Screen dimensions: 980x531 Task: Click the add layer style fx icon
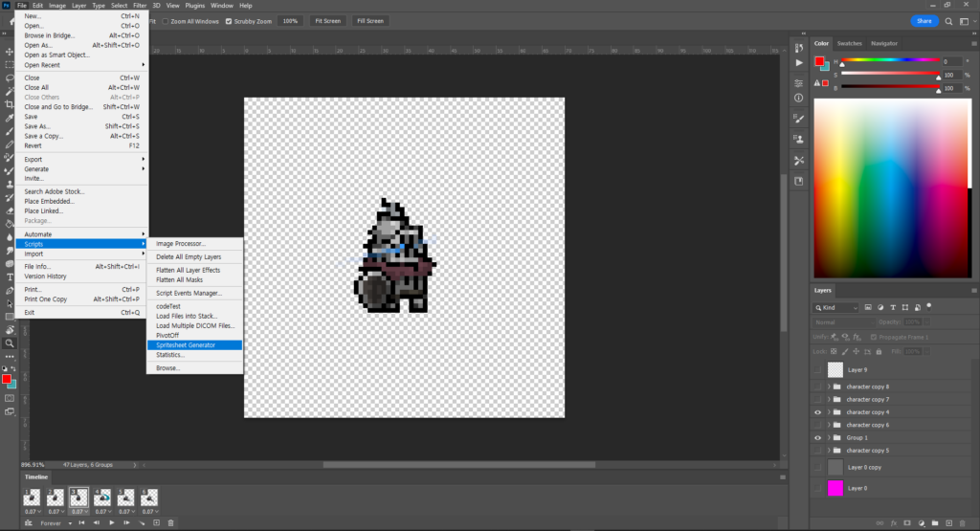[894, 523]
